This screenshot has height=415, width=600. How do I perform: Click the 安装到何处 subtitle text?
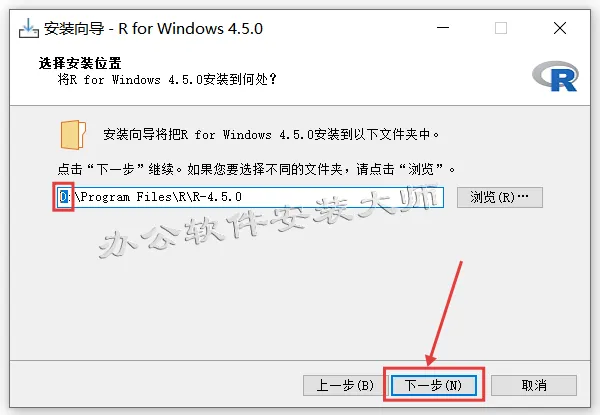[x=167, y=80]
